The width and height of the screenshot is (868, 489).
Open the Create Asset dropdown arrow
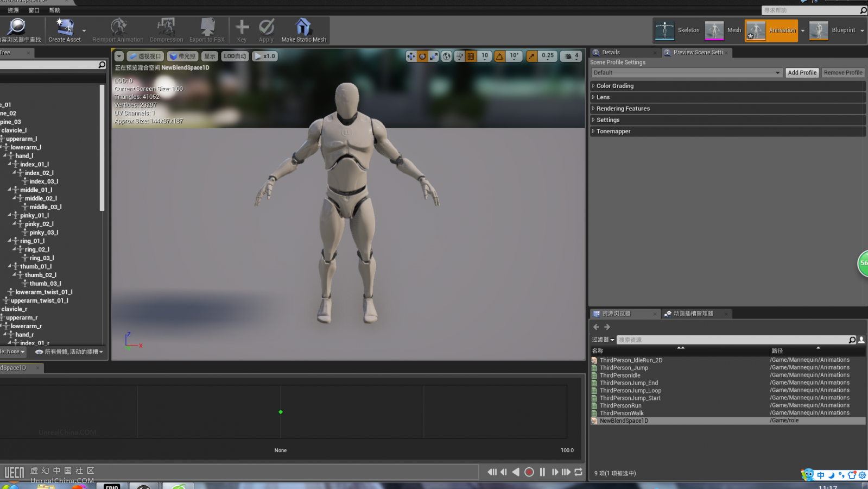[84, 30]
